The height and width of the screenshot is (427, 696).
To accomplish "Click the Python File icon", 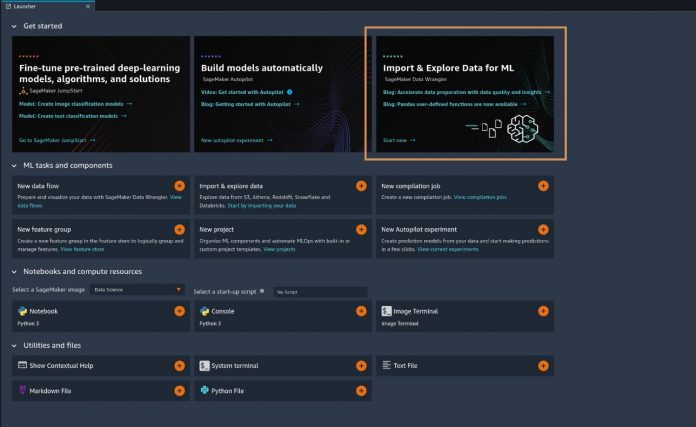I will (204, 390).
